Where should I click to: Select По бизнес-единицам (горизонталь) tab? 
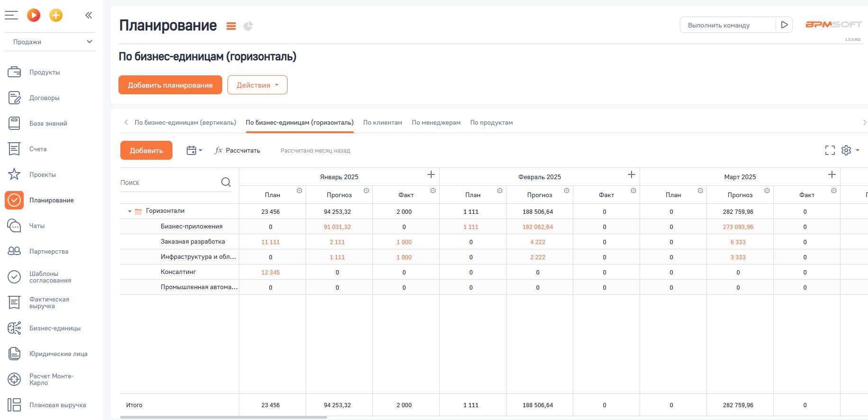299,122
